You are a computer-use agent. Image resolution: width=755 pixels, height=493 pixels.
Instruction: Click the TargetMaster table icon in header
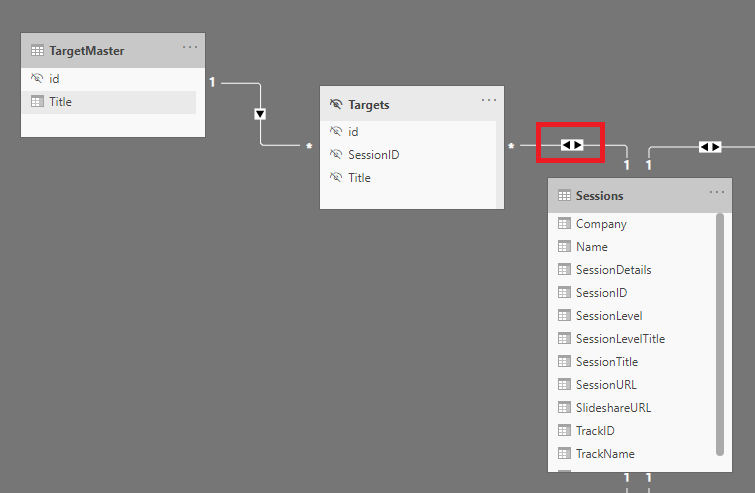pos(37,51)
